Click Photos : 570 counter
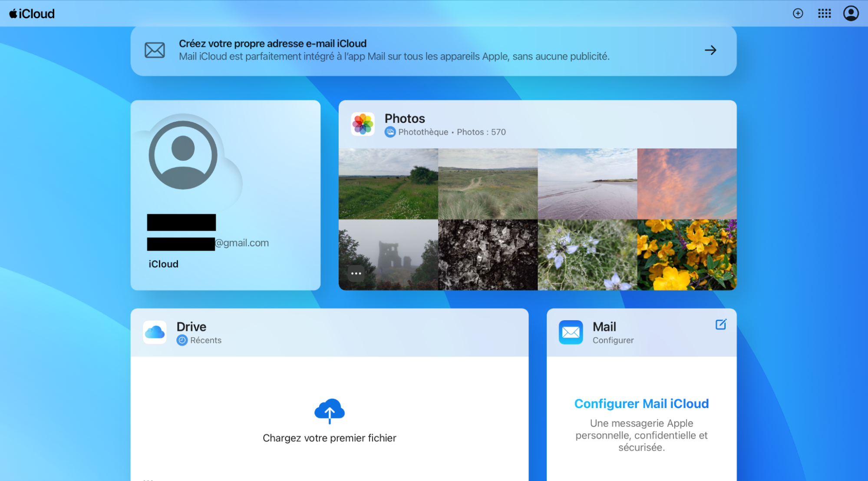Viewport: 868px width, 481px height. (x=481, y=132)
